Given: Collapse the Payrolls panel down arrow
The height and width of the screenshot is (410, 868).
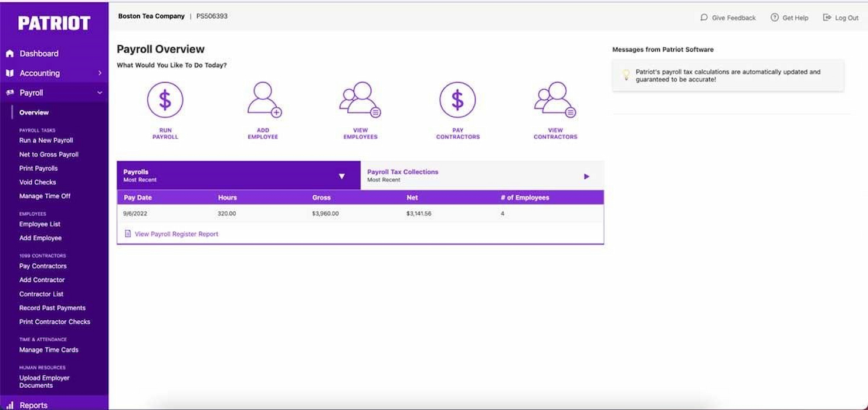Looking at the screenshot, I should [342, 176].
